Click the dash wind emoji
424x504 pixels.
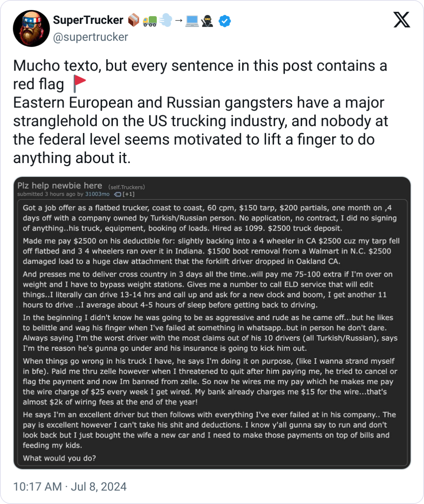pyautogui.click(x=165, y=21)
